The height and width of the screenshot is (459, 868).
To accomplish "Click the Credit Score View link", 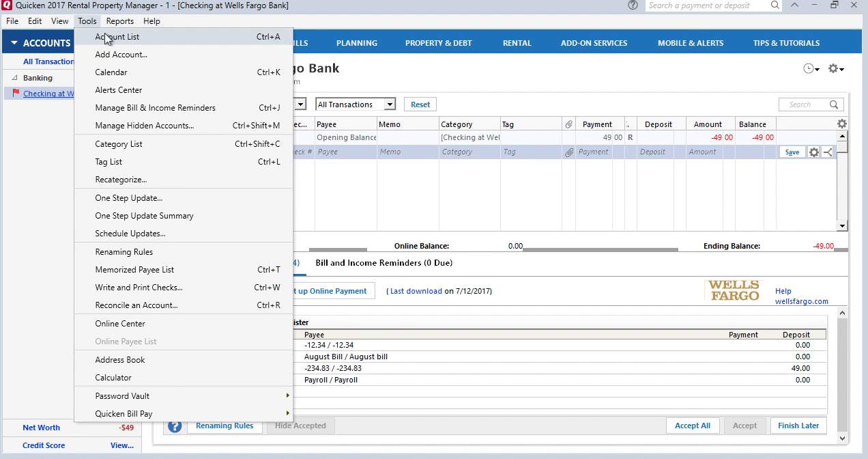I will coord(122,445).
